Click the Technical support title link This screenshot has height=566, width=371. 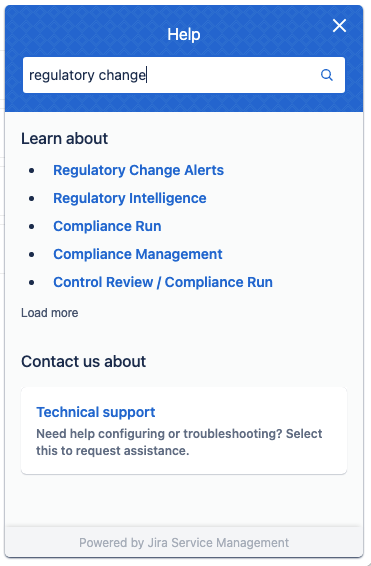[96, 412]
